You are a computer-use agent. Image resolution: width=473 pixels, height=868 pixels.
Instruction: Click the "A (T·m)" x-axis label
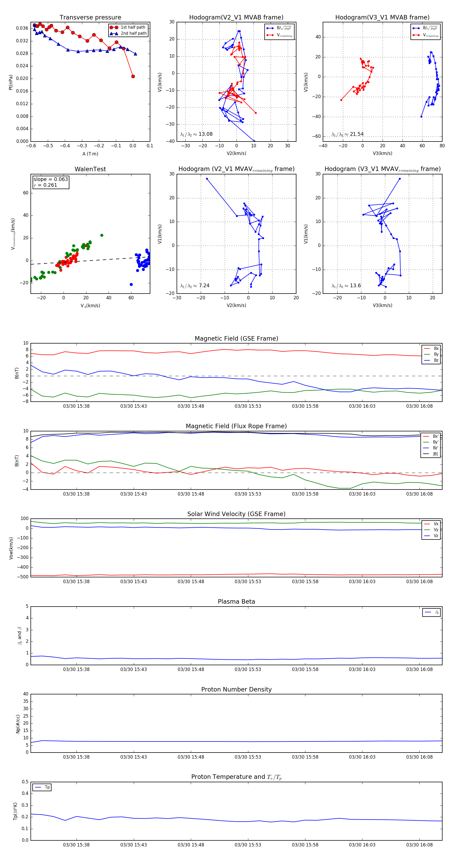(90, 154)
